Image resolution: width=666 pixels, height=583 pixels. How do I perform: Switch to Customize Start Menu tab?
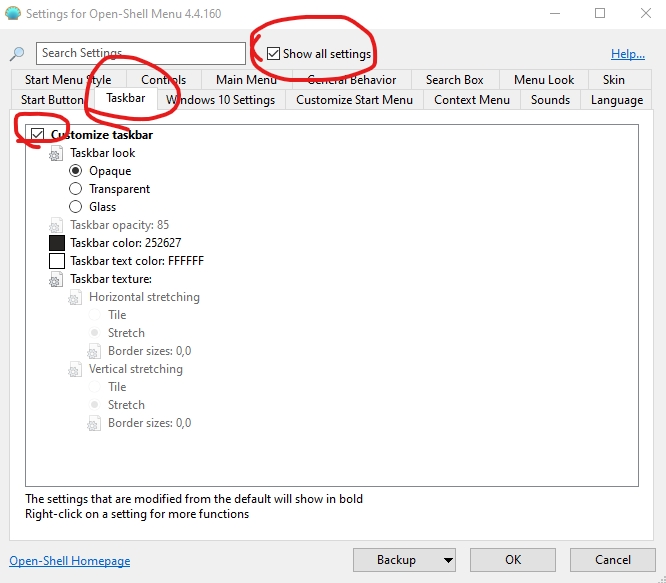click(x=354, y=100)
